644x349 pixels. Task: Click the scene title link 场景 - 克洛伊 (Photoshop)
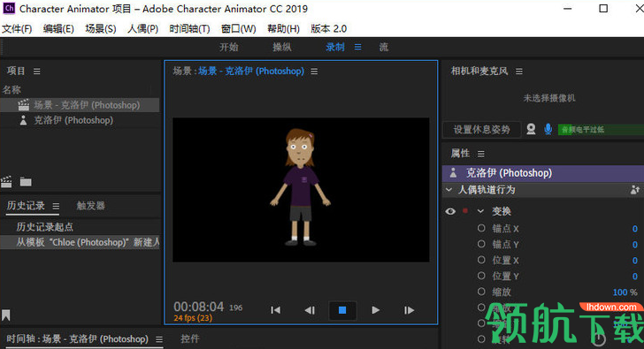(x=251, y=71)
